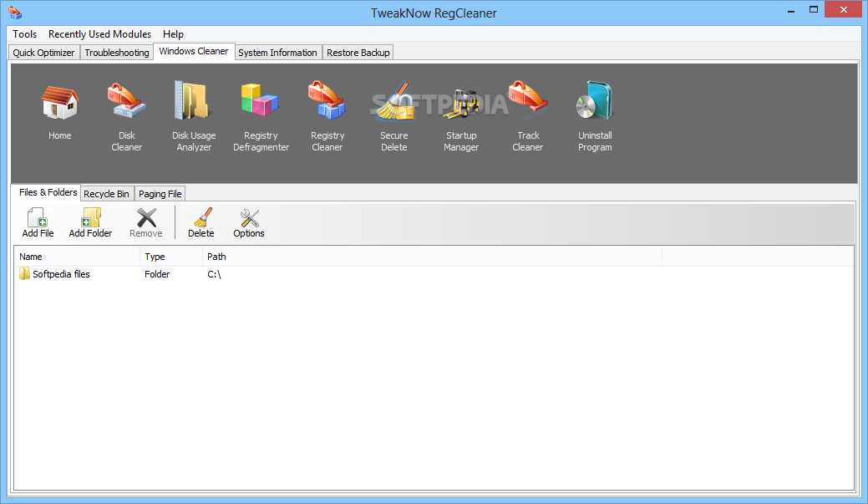Click the Add Folder toolbar icon
This screenshot has width=868, height=504.
(x=91, y=217)
